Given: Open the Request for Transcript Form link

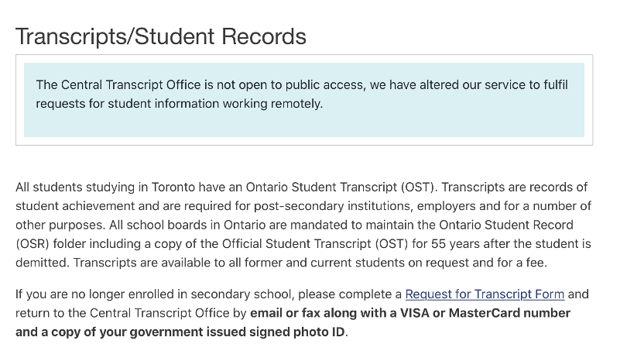Looking at the screenshot, I should tap(485, 294).
